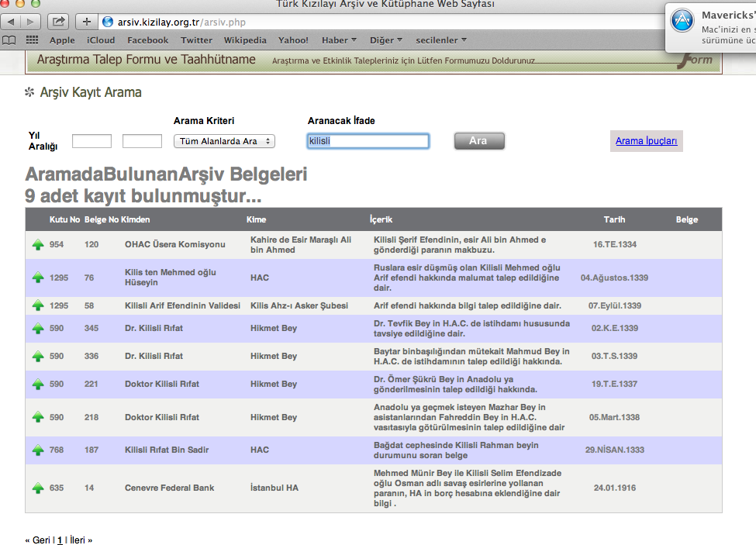756x545 pixels.
Task: Click page number 1 in pagination
Action: [x=60, y=540]
